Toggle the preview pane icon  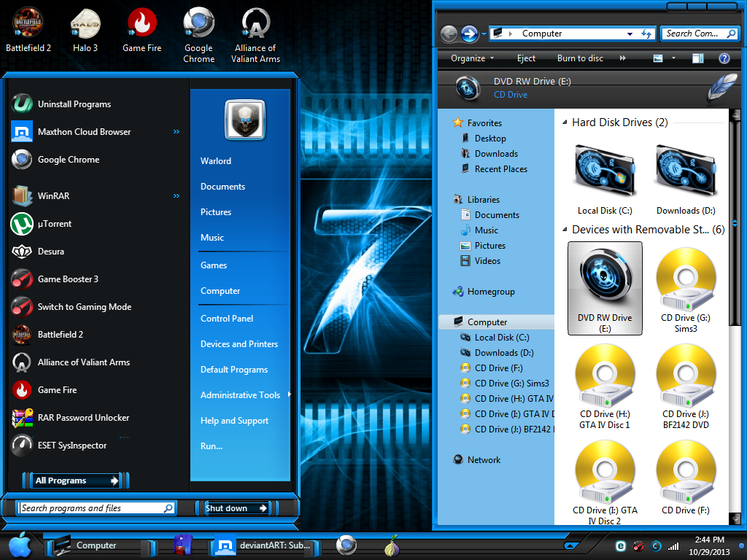click(x=698, y=58)
